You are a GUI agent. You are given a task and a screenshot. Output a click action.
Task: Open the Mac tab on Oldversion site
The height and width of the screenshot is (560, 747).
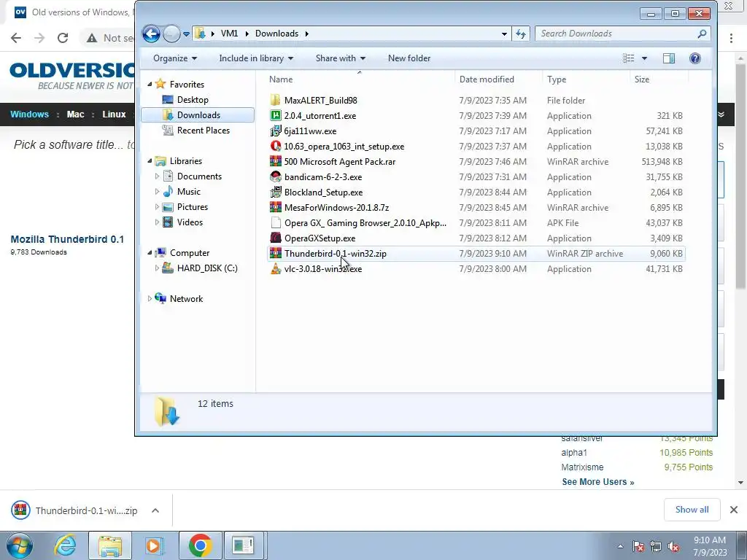click(x=75, y=114)
